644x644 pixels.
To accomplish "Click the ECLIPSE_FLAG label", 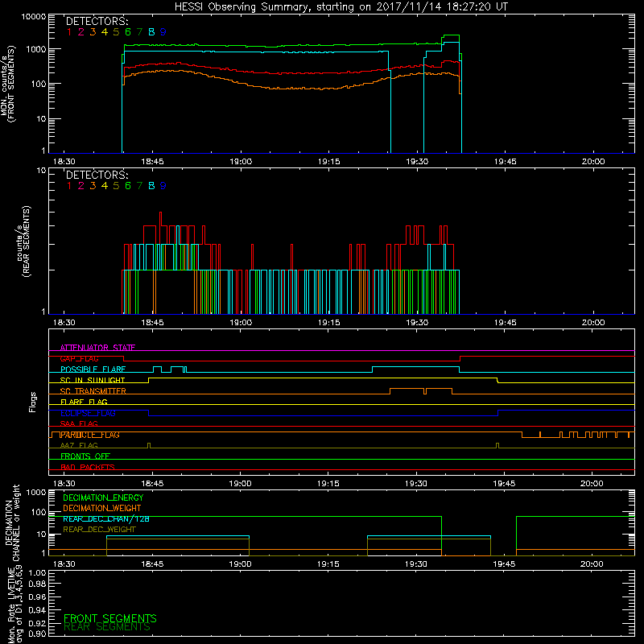I will click(x=88, y=413).
